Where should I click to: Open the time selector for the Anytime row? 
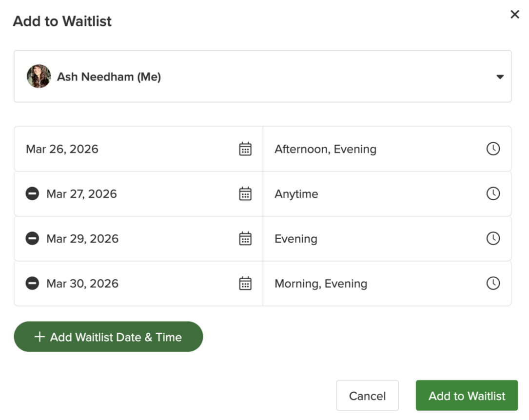493,193
